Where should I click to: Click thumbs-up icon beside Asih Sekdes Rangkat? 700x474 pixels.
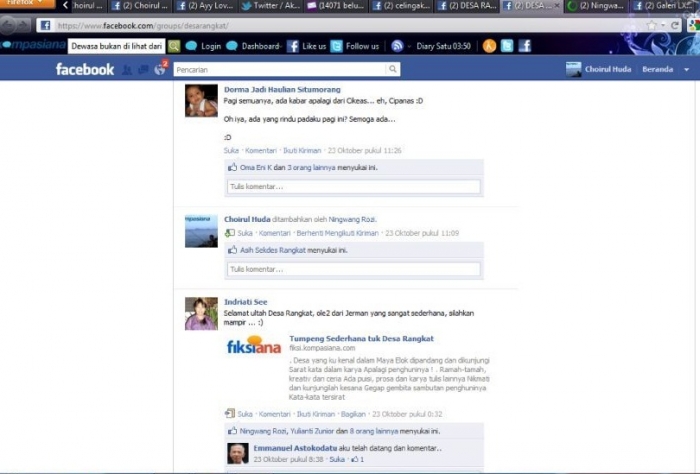[x=232, y=250]
